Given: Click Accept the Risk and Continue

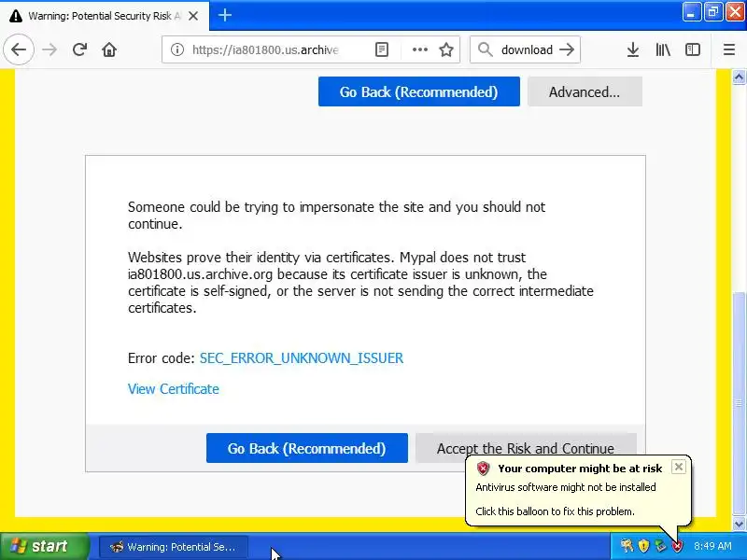Looking at the screenshot, I should pos(526,448).
